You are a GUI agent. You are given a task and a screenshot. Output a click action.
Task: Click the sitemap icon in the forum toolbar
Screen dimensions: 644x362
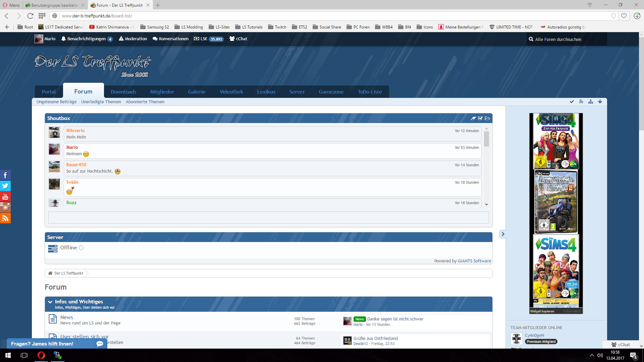pyautogui.click(x=590, y=102)
